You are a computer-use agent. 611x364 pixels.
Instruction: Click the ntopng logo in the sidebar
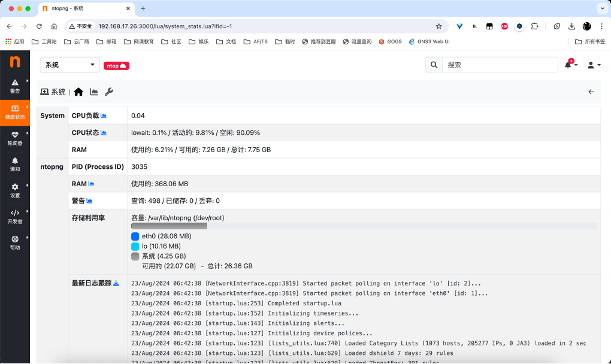point(15,62)
